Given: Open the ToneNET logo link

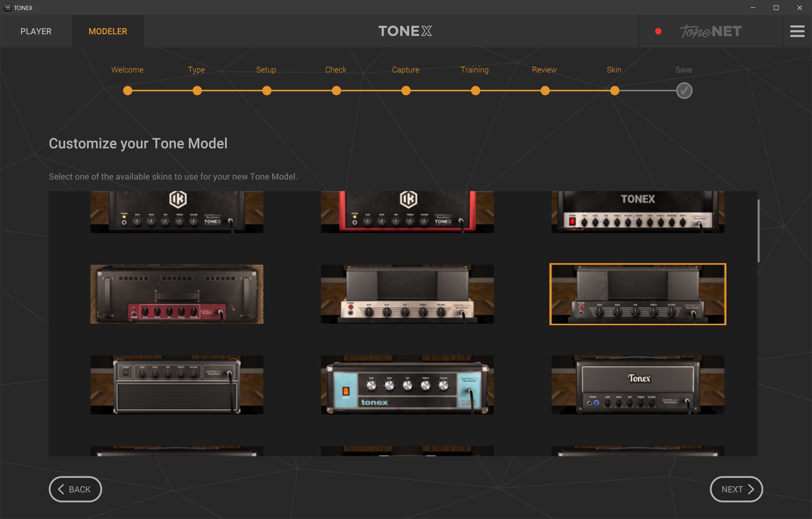Looking at the screenshot, I should point(710,31).
